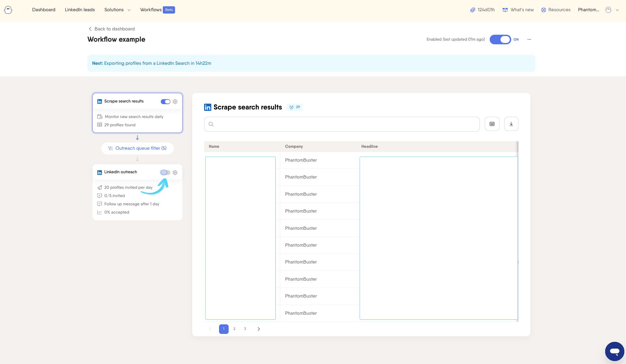
Task: Open the account dropdown chevron
Action: tap(617, 10)
